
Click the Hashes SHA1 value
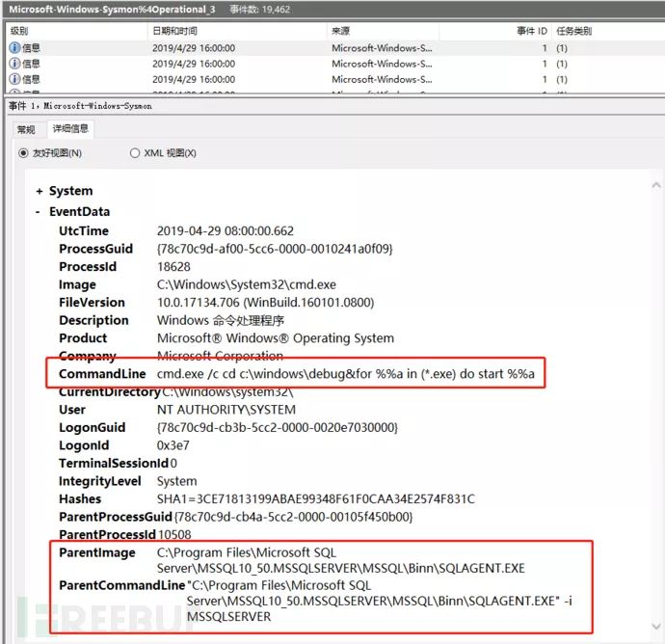[316, 499]
